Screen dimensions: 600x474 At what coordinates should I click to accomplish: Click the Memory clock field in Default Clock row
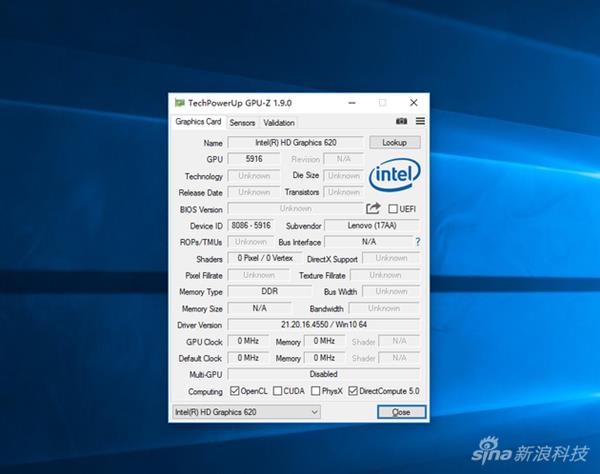coord(324,358)
